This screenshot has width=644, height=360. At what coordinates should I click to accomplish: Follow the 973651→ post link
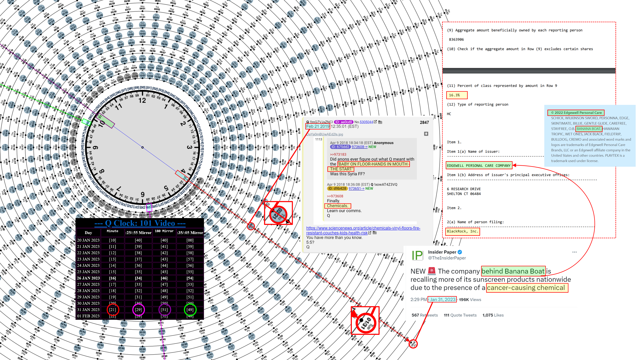tap(356, 189)
